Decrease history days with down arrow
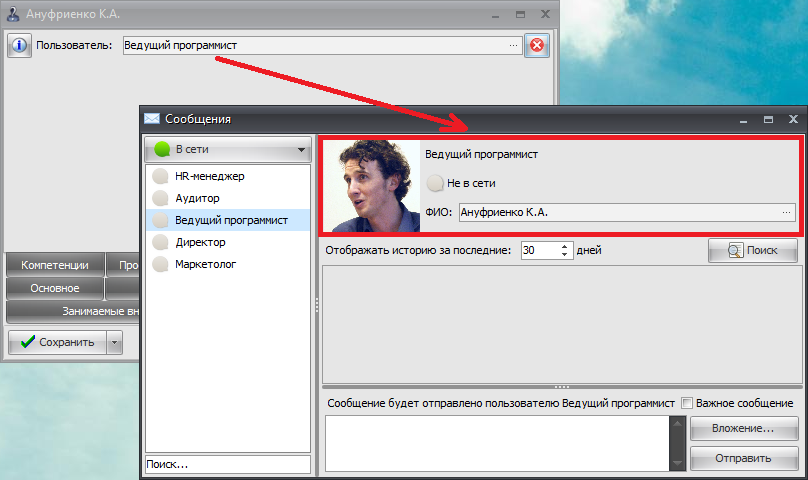808x480 pixels. [565, 255]
